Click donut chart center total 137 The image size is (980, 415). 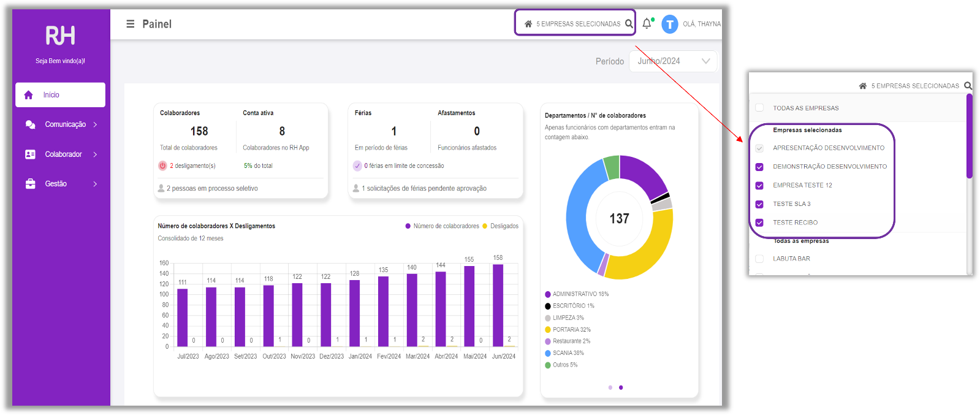click(x=619, y=219)
